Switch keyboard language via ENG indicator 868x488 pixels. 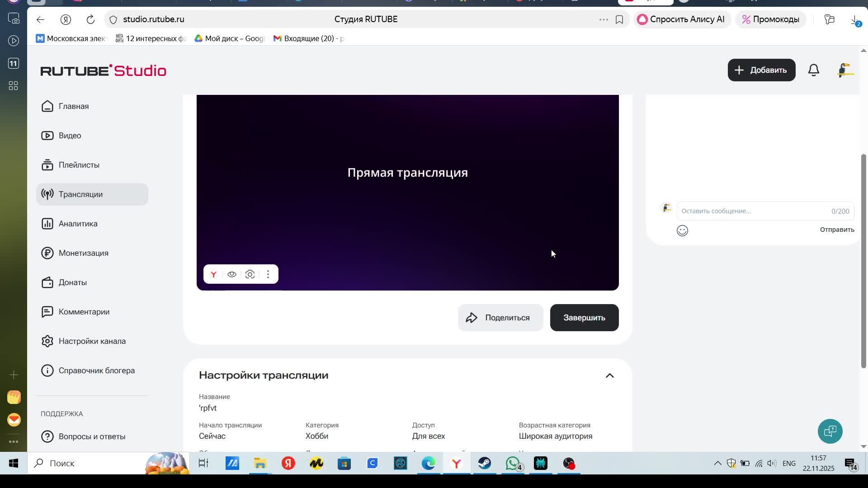(x=789, y=463)
